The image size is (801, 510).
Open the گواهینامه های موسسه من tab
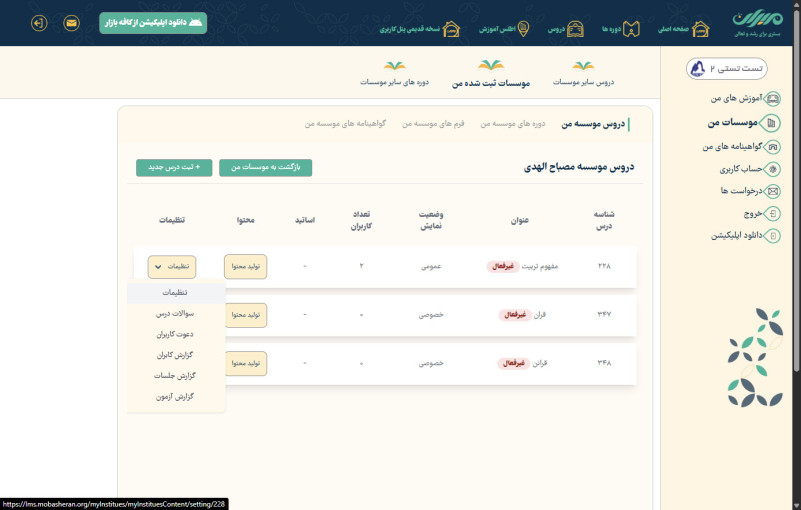345,124
